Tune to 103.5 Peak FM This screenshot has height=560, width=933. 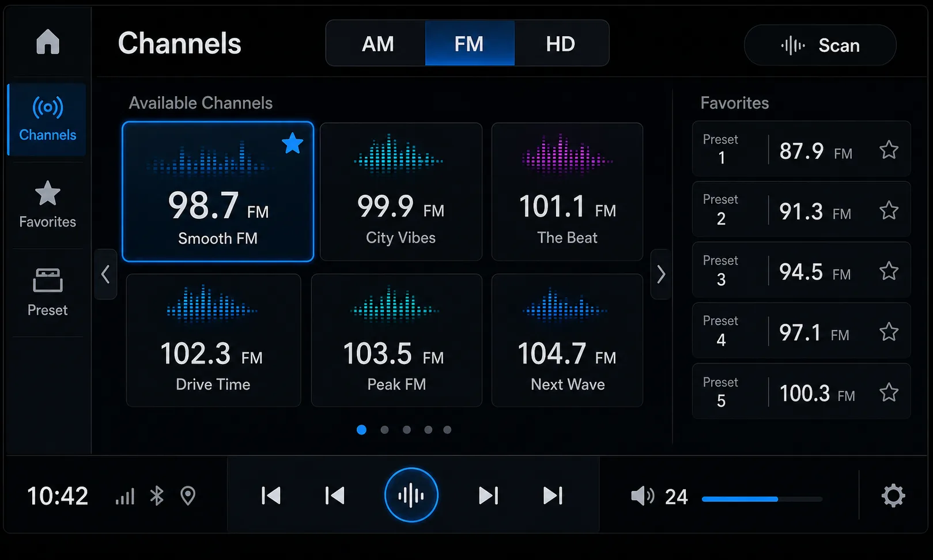tap(396, 340)
